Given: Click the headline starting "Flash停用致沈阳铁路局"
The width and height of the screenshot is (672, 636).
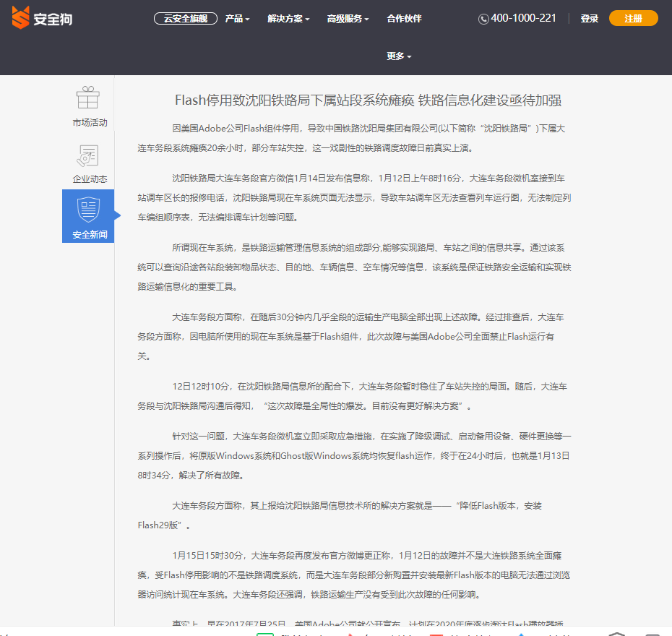Looking at the screenshot, I should (368, 100).
